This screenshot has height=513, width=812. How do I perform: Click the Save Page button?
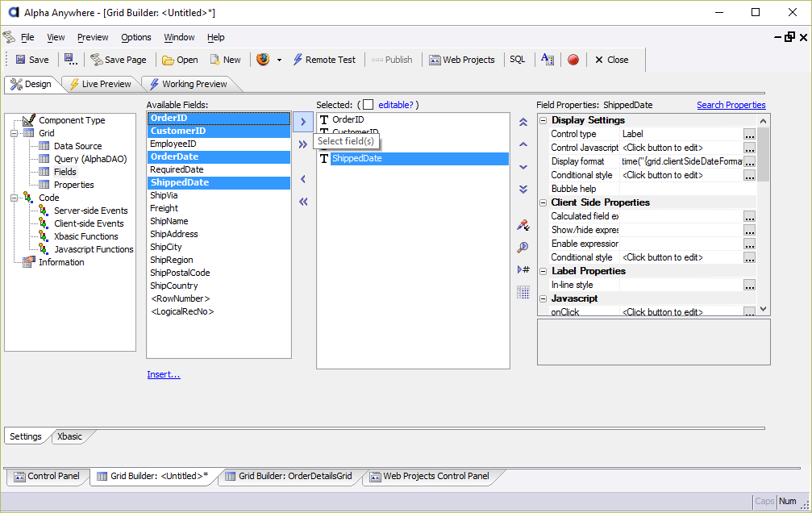119,60
